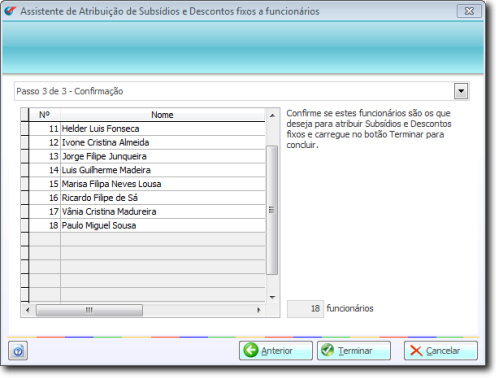Close the assistant window
The width and height of the screenshot is (496, 378).
click(469, 11)
